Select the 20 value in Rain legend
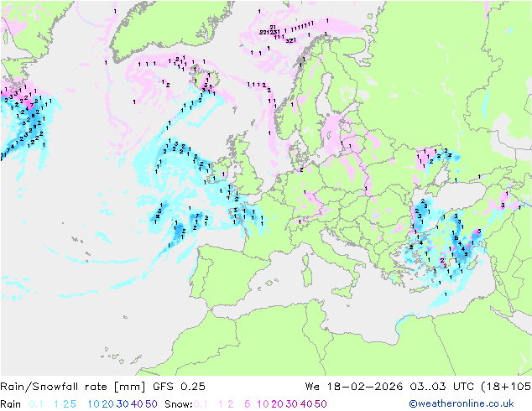The width and height of the screenshot is (532, 411). click(107, 404)
